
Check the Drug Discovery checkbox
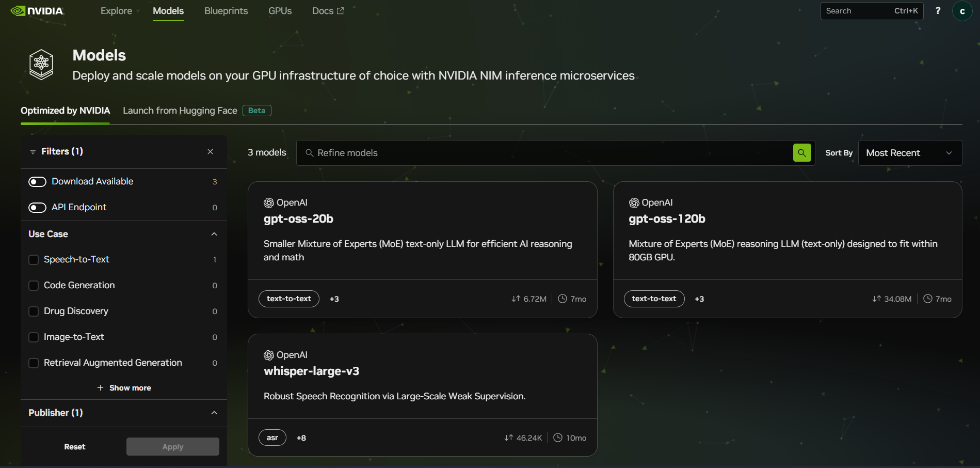tap(34, 311)
